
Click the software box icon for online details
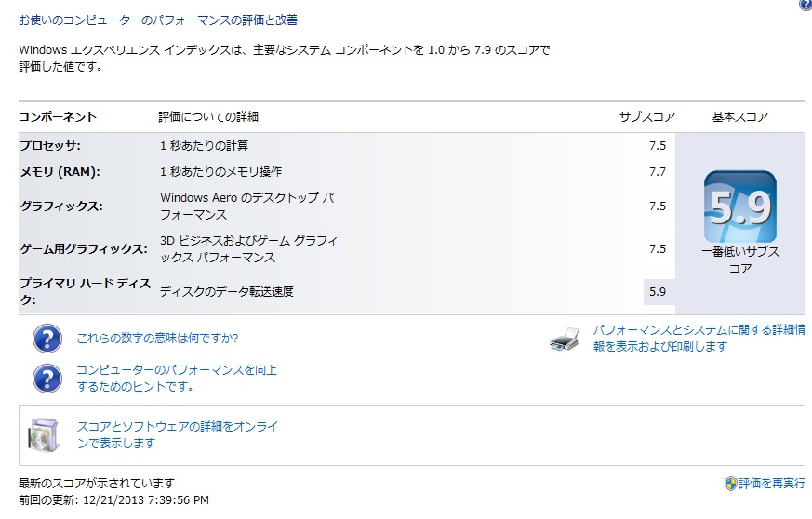tap(43, 434)
